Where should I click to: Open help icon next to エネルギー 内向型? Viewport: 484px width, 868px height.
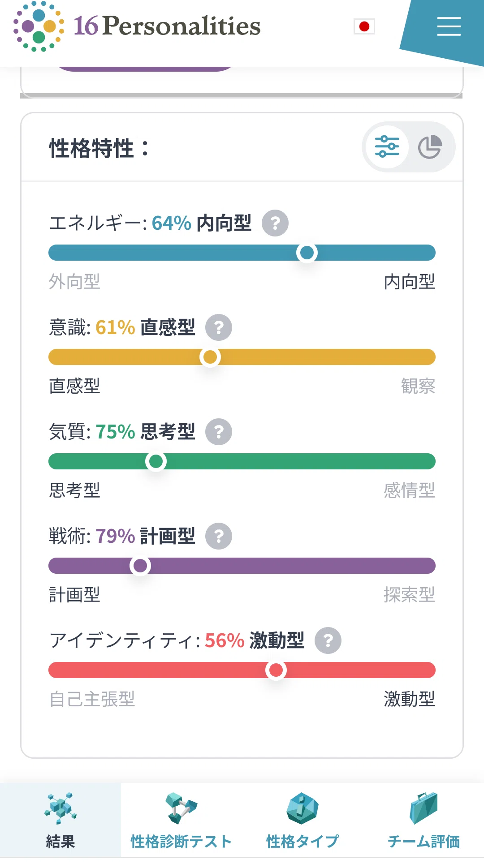click(275, 223)
